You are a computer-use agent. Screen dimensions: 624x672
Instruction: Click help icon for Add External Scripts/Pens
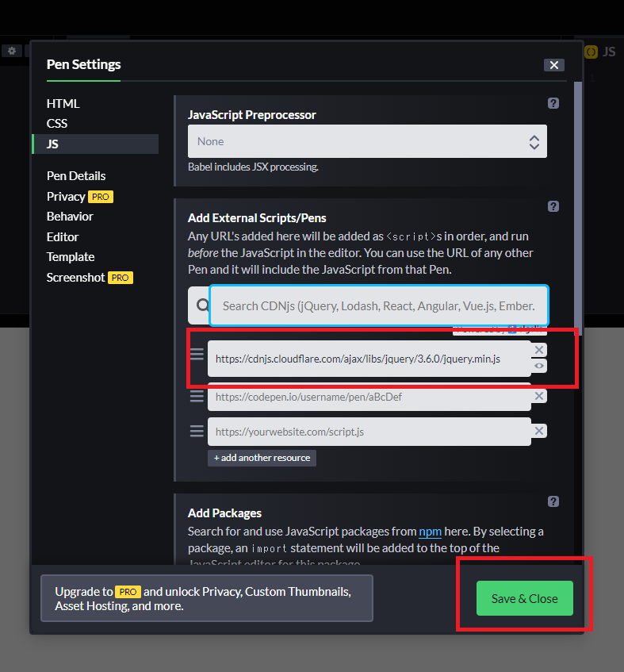click(553, 206)
